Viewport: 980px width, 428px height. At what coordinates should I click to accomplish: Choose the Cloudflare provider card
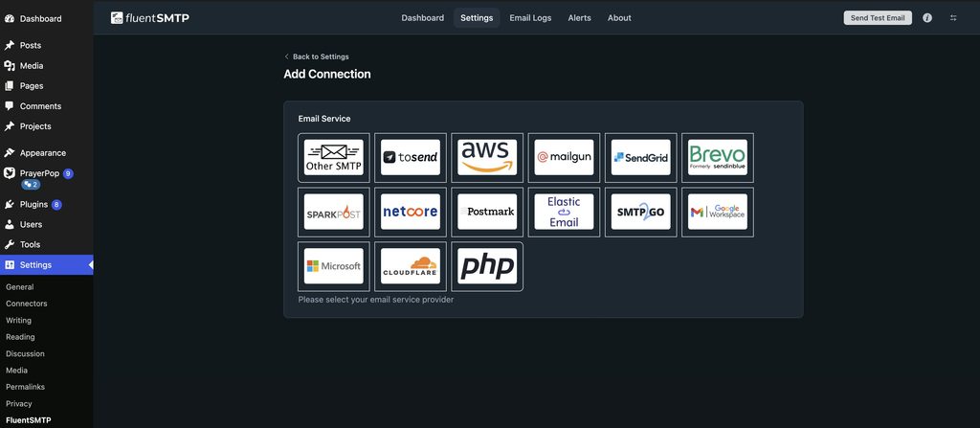(411, 266)
